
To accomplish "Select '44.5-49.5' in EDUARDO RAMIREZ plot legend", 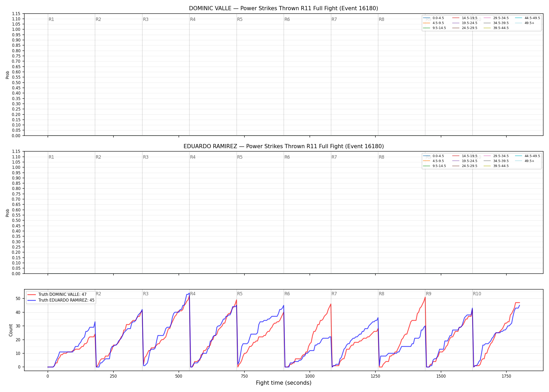I will [532, 156].
